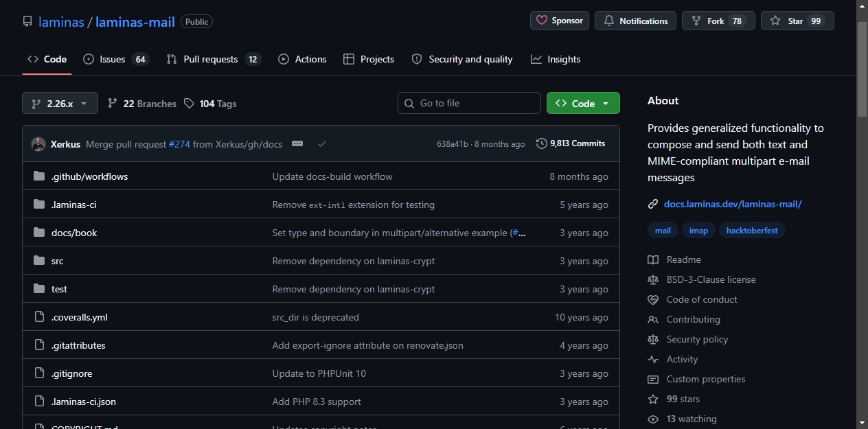Click the repository icon beside laminas
This screenshot has height=429, width=868.
click(x=27, y=21)
